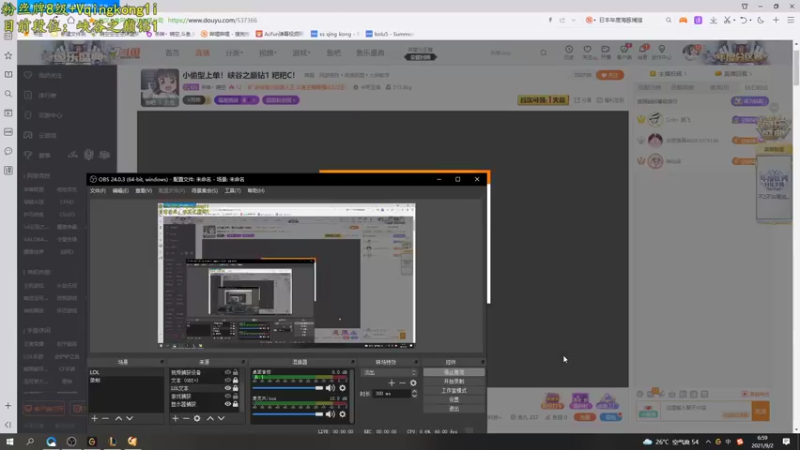Image resolution: width=800 pixels, height=450 pixels.
Task: Open OBS 帮助(H) Help menu
Action: tap(256, 191)
